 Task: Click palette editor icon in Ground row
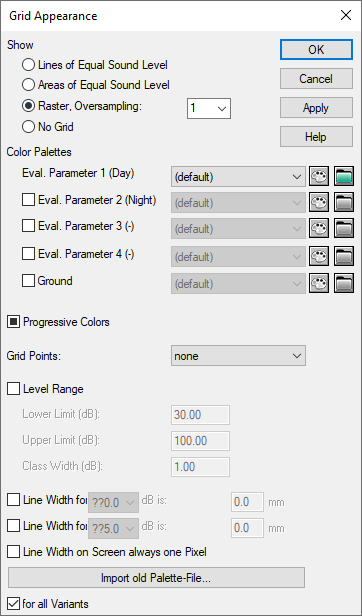[x=319, y=283]
